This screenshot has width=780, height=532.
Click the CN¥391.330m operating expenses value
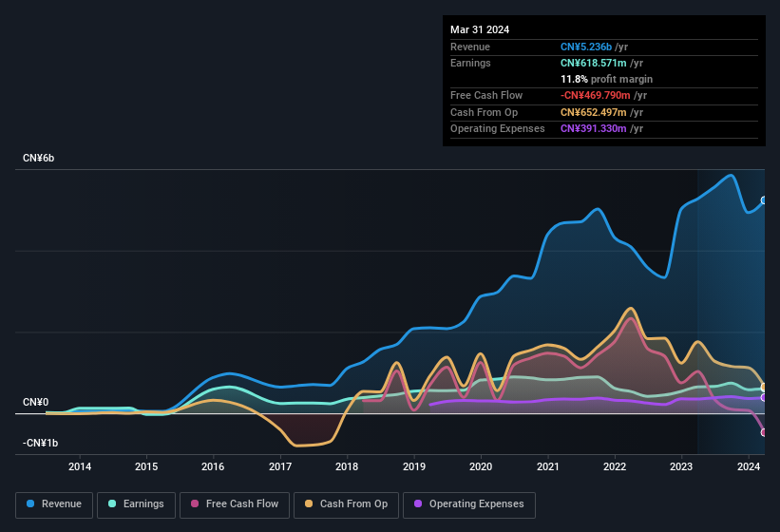coord(594,129)
